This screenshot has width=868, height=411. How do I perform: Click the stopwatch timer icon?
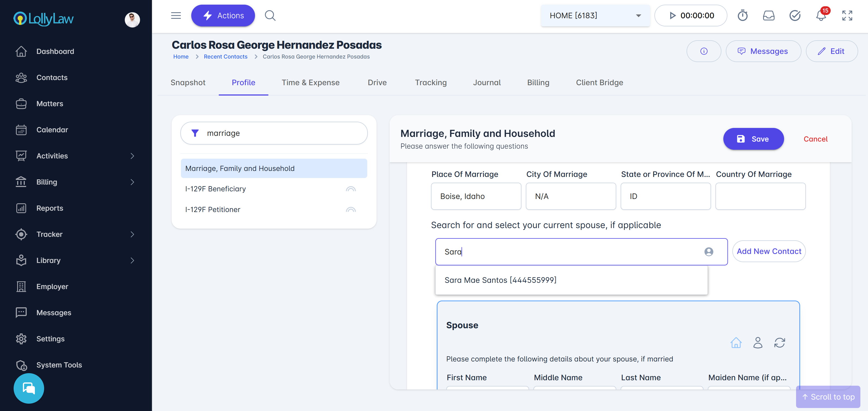coord(742,16)
